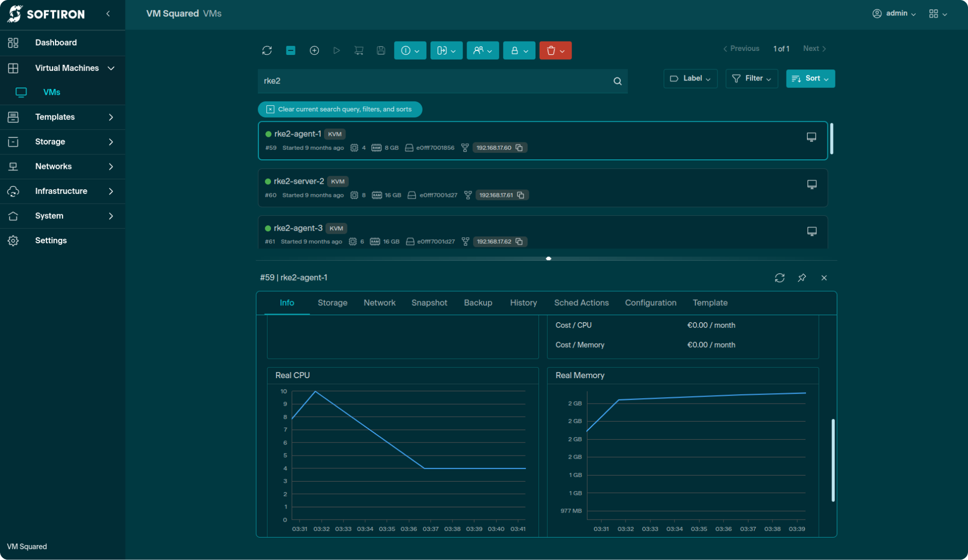Pin the rke2-agent-1 details panel
968x560 pixels.
pyautogui.click(x=801, y=278)
